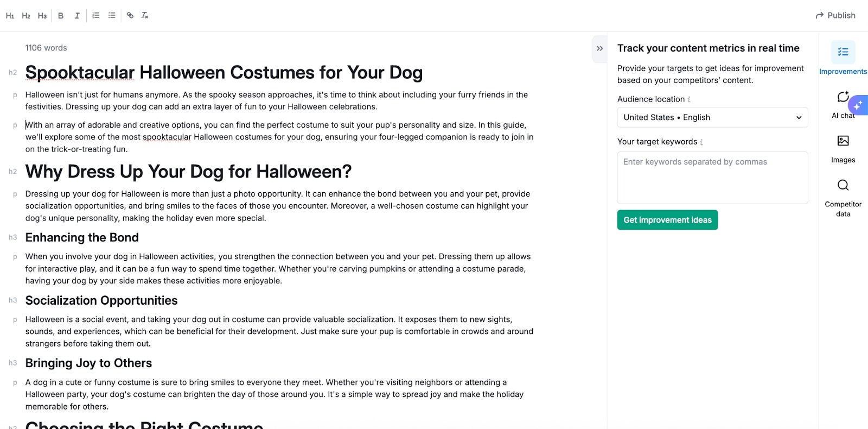Click the info icon beside Audience location
The width and height of the screenshot is (868, 429).
(689, 99)
